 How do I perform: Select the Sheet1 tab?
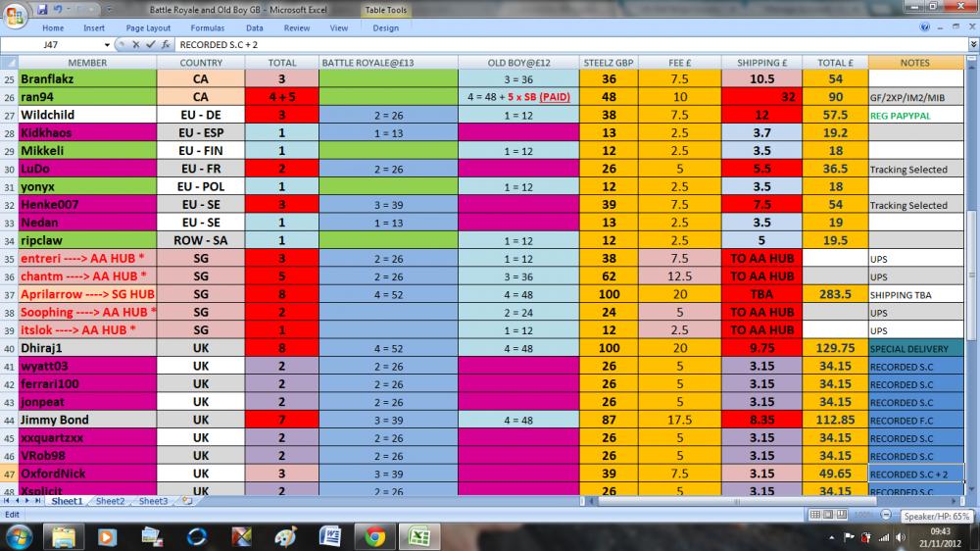67,501
